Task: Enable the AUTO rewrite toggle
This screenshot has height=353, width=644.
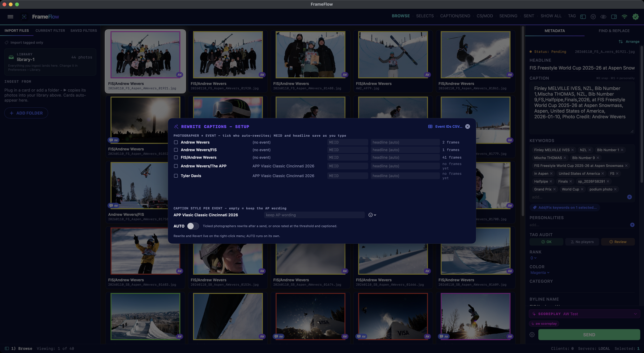Action: point(193,226)
